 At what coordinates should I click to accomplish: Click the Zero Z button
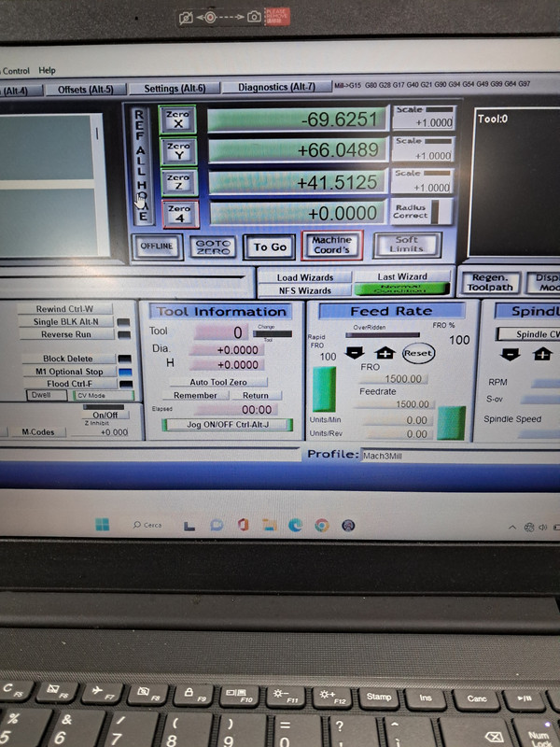pyautogui.click(x=179, y=182)
